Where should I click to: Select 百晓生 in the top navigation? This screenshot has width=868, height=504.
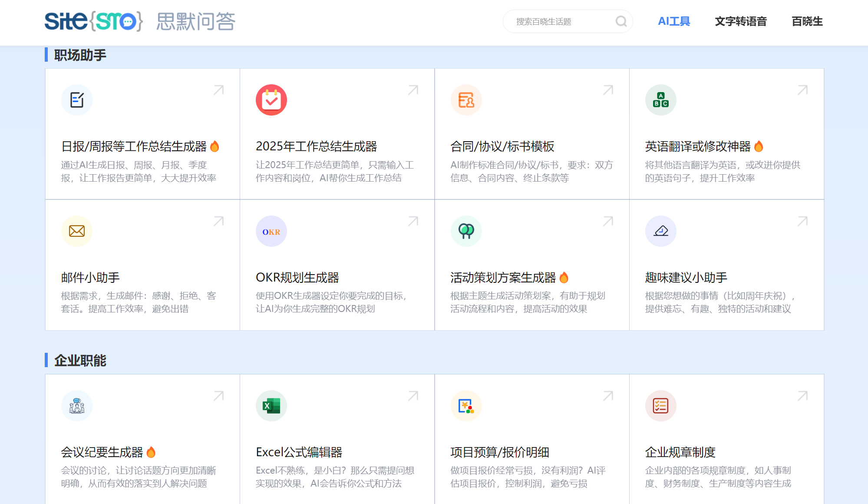pyautogui.click(x=806, y=21)
